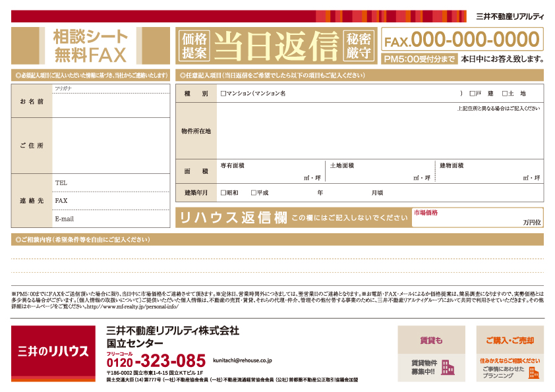Click the TEL entry line
The height and width of the screenshot is (392, 555).
[x=111, y=183]
